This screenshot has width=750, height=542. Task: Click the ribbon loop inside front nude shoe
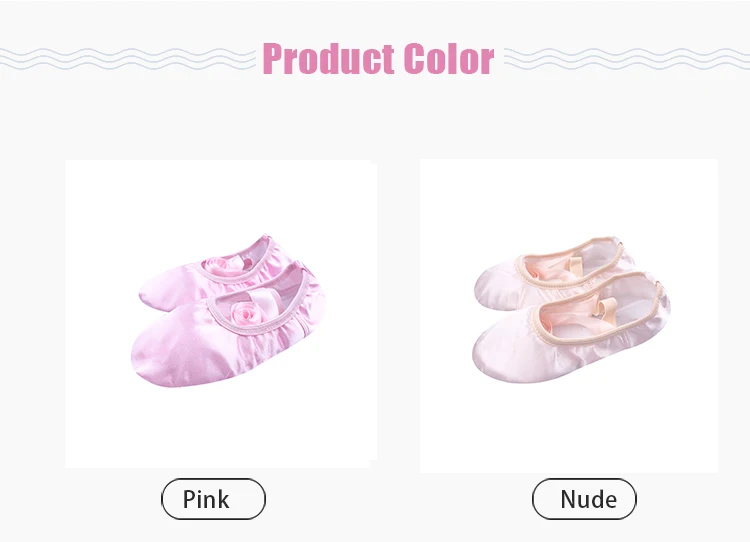(x=604, y=307)
